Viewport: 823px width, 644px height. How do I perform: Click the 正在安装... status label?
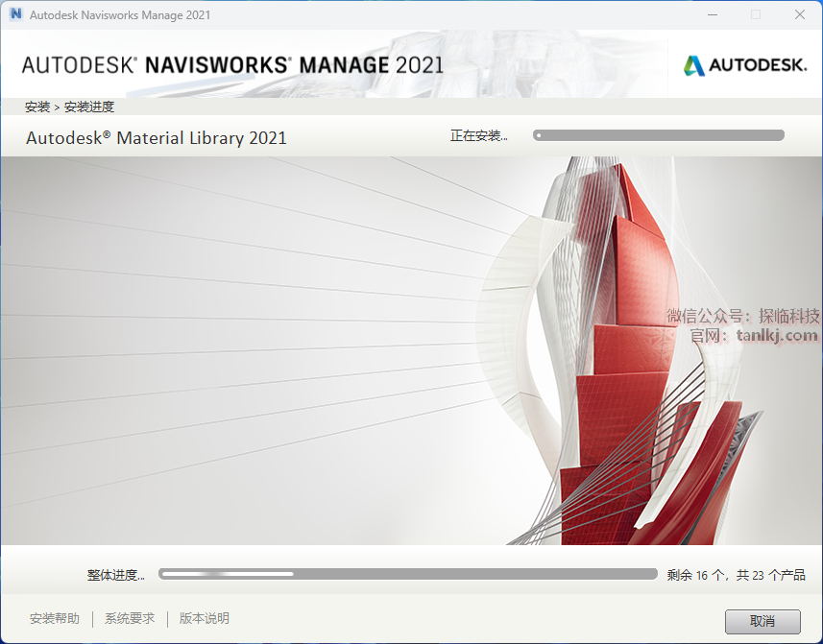click(x=478, y=136)
